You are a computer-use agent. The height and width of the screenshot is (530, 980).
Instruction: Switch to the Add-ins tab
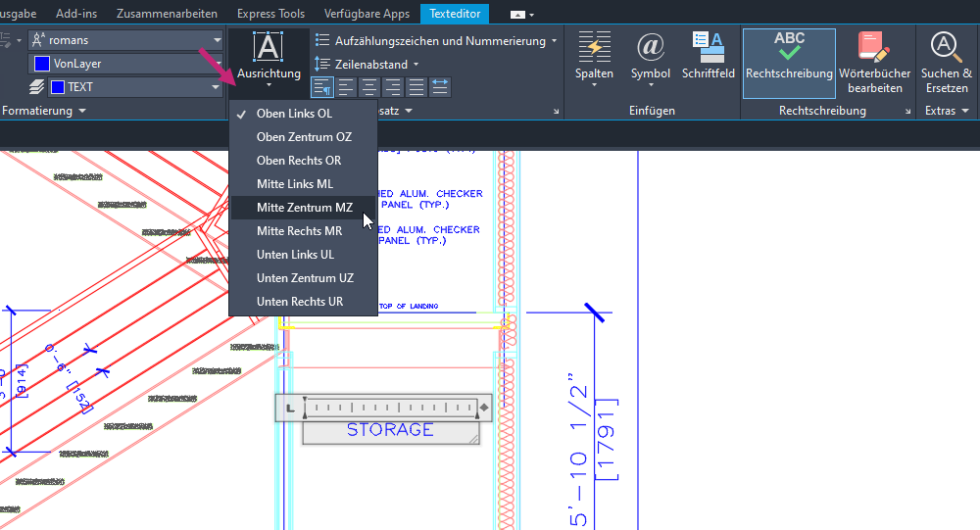[x=76, y=13]
